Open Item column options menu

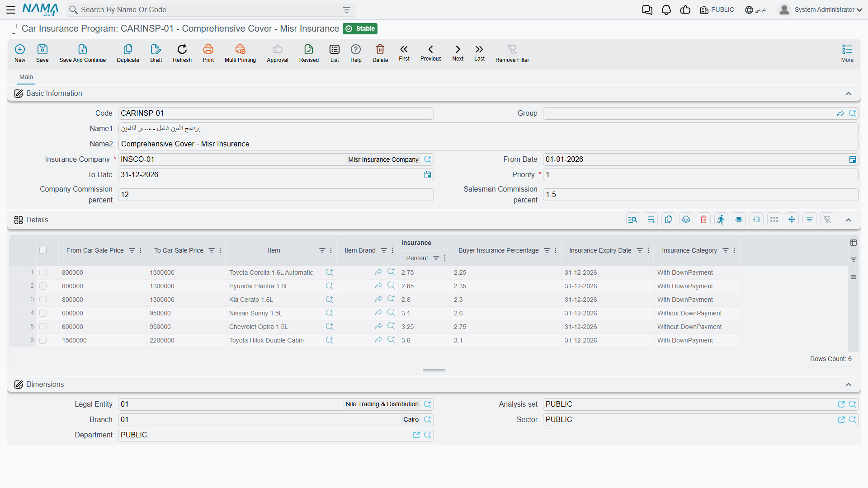pos(331,250)
